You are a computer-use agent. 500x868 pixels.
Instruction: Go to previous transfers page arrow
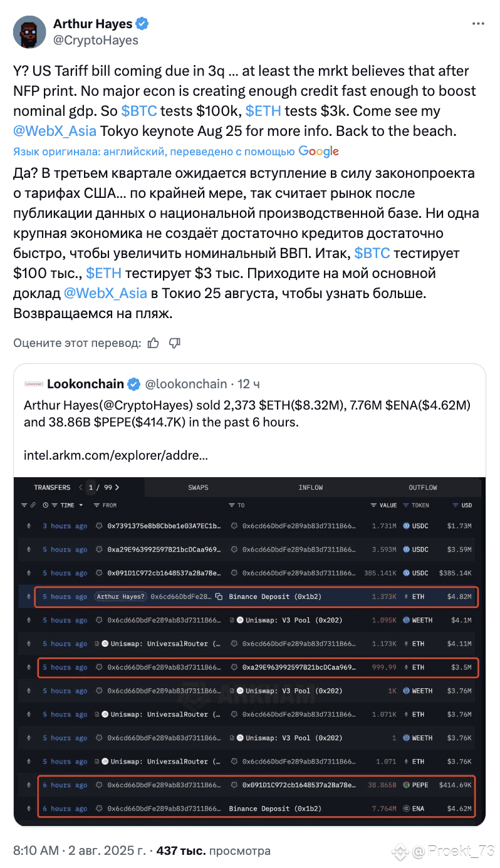(x=80, y=487)
